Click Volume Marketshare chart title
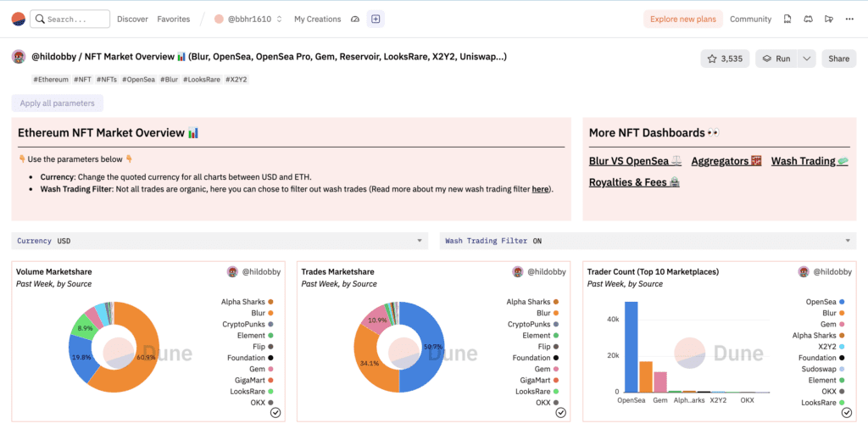The image size is (868, 429). (x=54, y=272)
